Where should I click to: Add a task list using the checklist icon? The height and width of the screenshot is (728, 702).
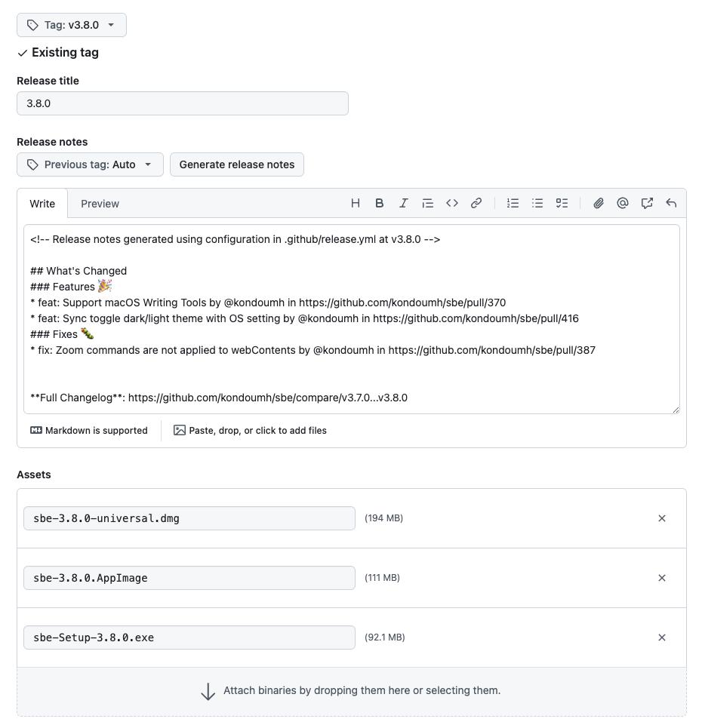tap(561, 203)
